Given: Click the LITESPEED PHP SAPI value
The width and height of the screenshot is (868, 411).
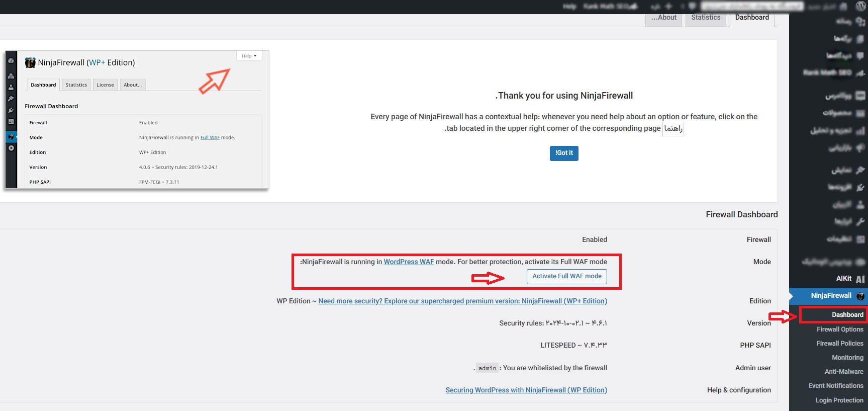Looking at the screenshot, I should pyautogui.click(x=573, y=346).
